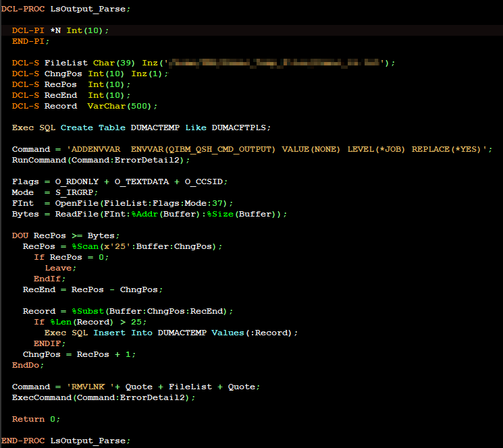Click 'RunCommand(Command:ErrorDetail2);' line
The height and width of the screenshot is (448, 503).
click(x=101, y=160)
